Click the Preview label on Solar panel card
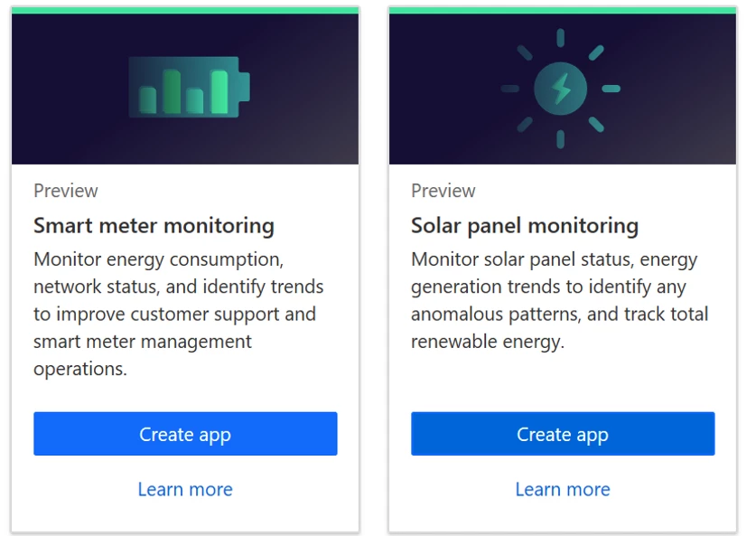The image size is (756, 536). coord(443,191)
